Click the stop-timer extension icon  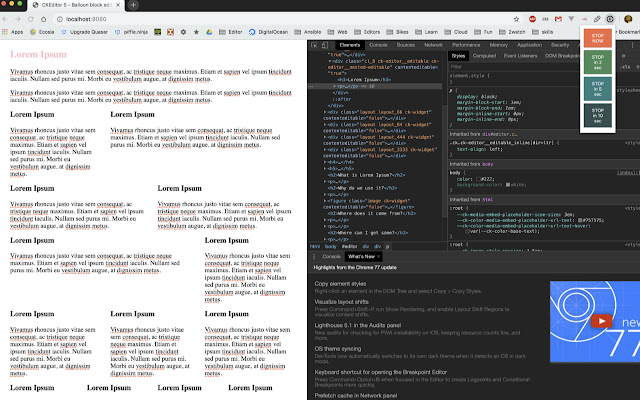click(610, 19)
